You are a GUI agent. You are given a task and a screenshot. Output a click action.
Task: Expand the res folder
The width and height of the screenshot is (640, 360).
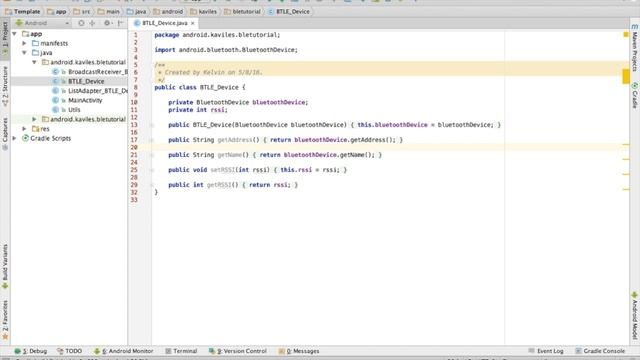click(x=24, y=129)
